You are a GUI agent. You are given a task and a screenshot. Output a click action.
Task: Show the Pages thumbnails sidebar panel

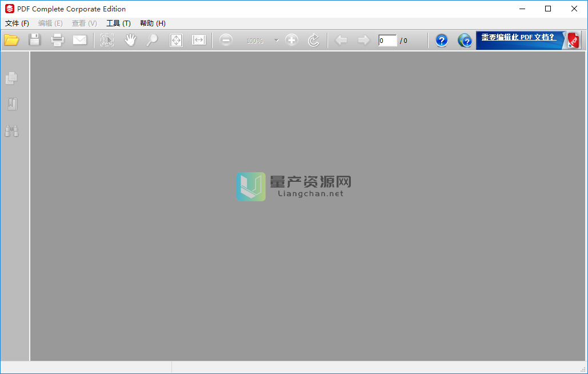click(x=11, y=78)
